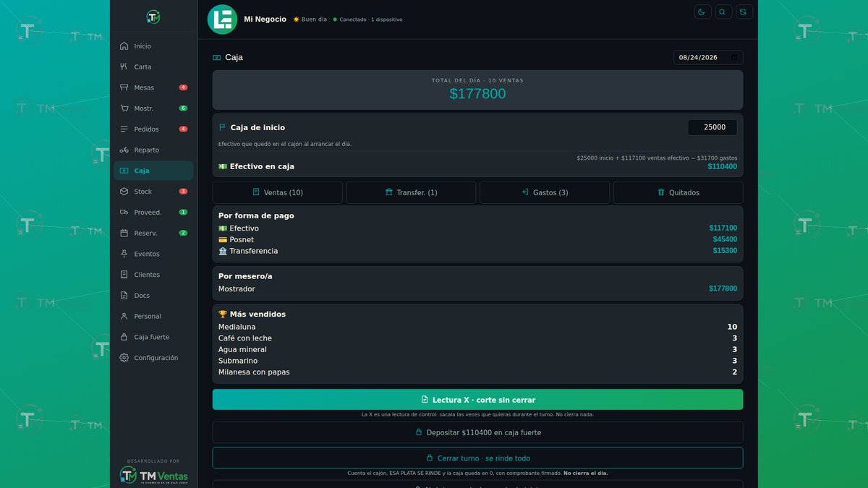Edit the Caja de inicio 25000 field
This screenshot has height=488, width=868.
(x=712, y=127)
